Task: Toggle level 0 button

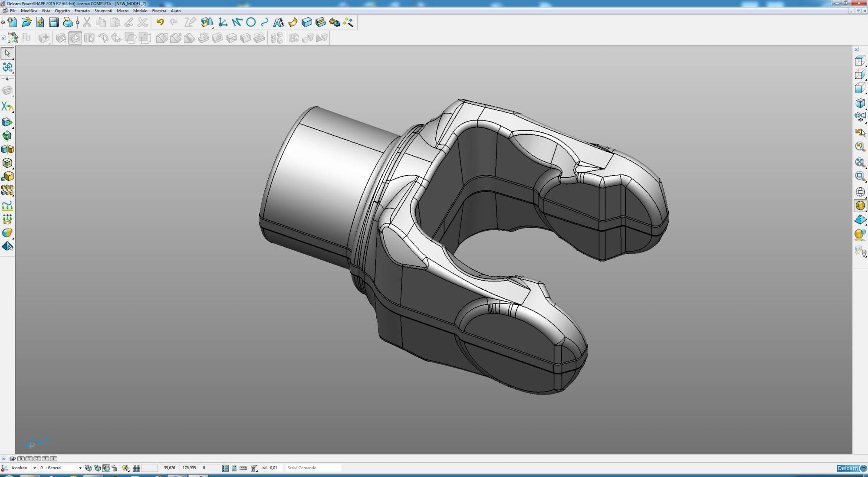Action: click(x=21, y=458)
